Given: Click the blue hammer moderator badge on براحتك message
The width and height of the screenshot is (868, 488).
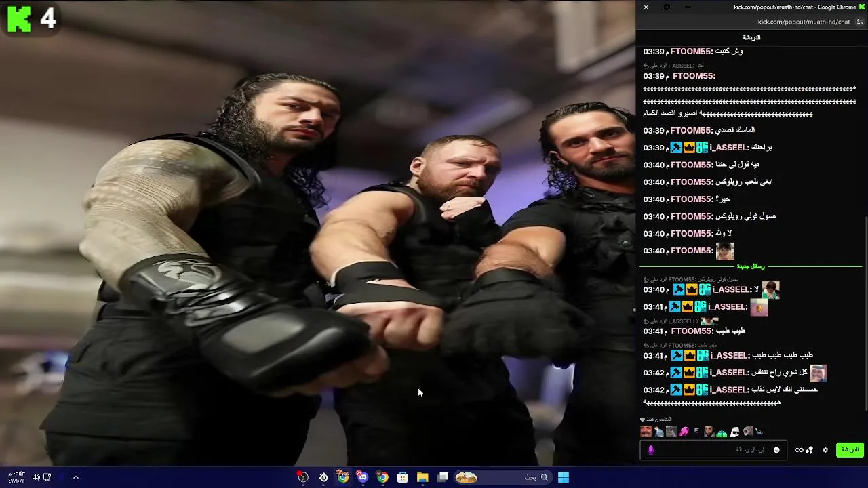Looking at the screenshot, I should pos(676,148).
